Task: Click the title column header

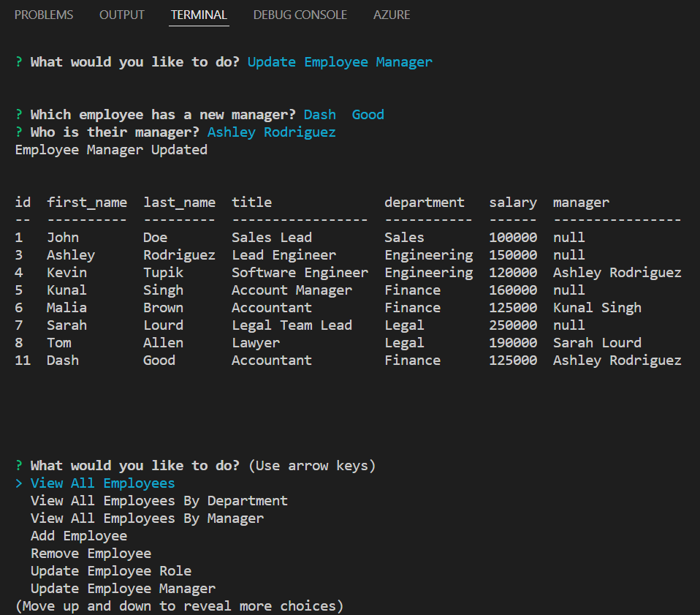Action: (x=252, y=203)
